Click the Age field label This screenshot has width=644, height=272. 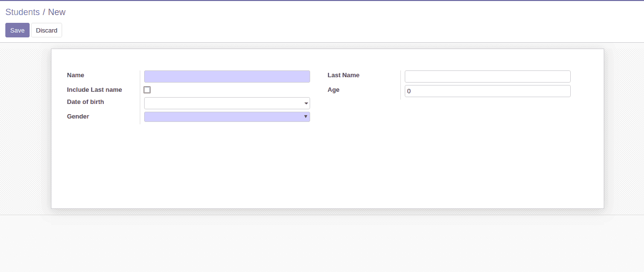(333, 90)
